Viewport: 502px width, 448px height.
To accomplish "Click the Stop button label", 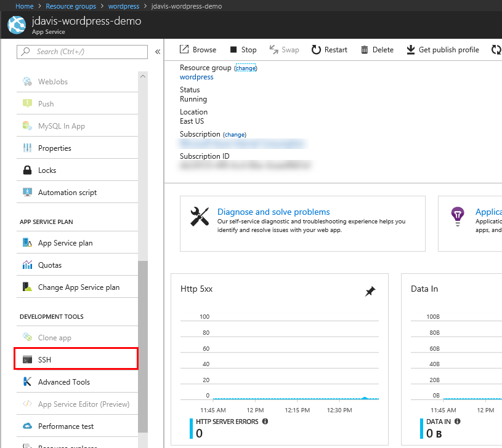I will 249,50.
